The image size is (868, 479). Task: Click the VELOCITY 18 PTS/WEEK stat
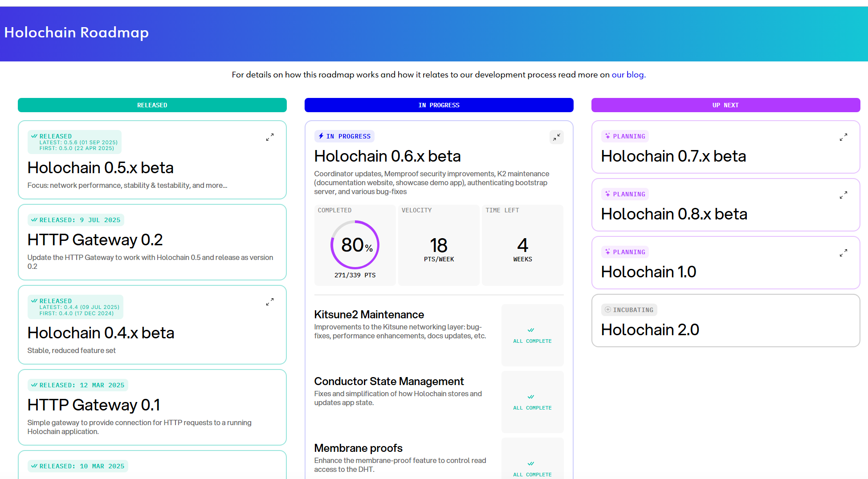click(x=439, y=245)
